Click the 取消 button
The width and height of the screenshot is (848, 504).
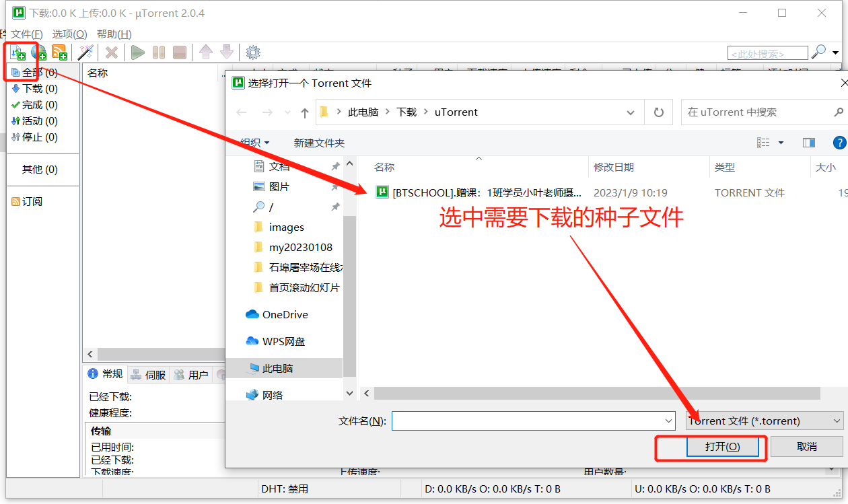tap(806, 447)
